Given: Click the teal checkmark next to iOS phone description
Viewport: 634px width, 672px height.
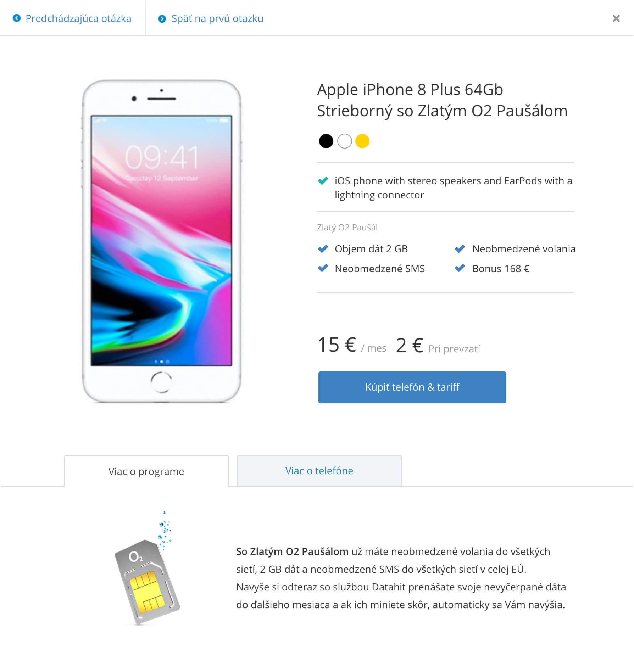Looking at the screenshot, I should [323, 181].
